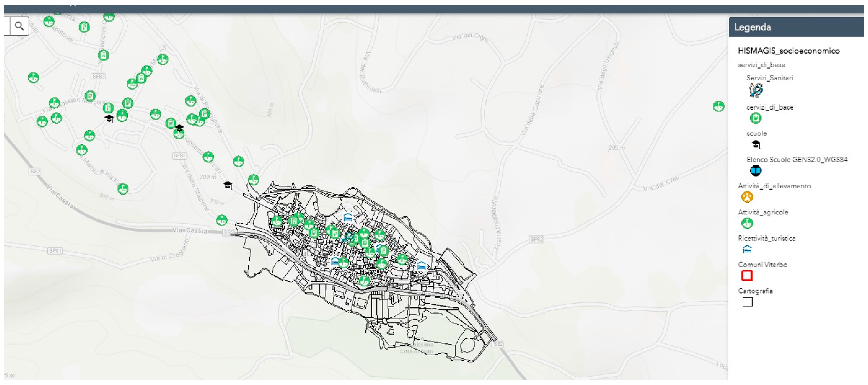This screenshot has height=385, width=868.
Task: Click the Attività_agricole legend label
Action: click(763, 212)
